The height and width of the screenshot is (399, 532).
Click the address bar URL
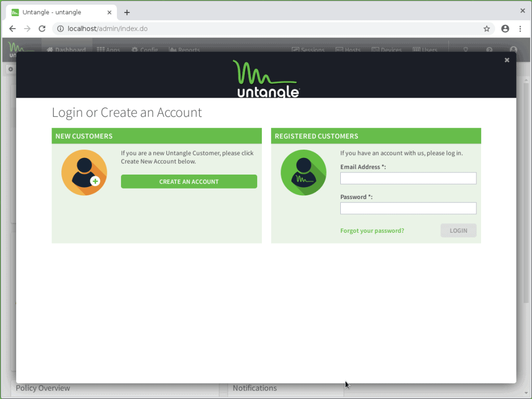point(108,29)
